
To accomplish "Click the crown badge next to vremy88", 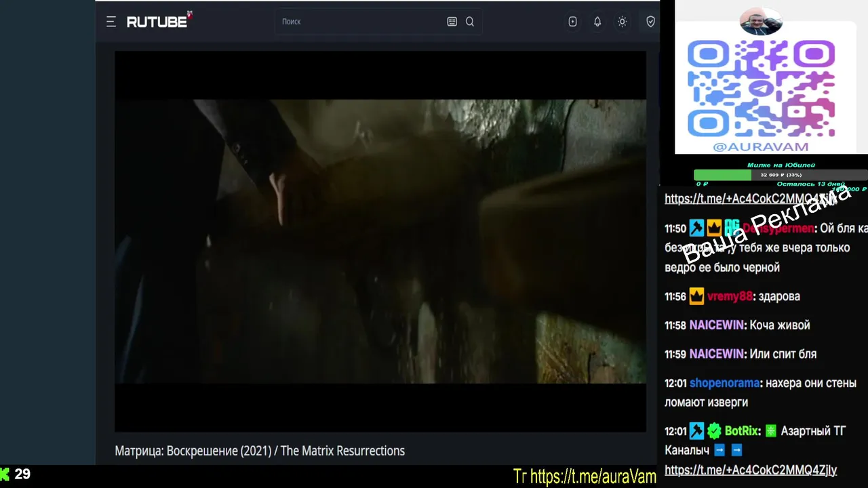I will [x=696, y=296].
